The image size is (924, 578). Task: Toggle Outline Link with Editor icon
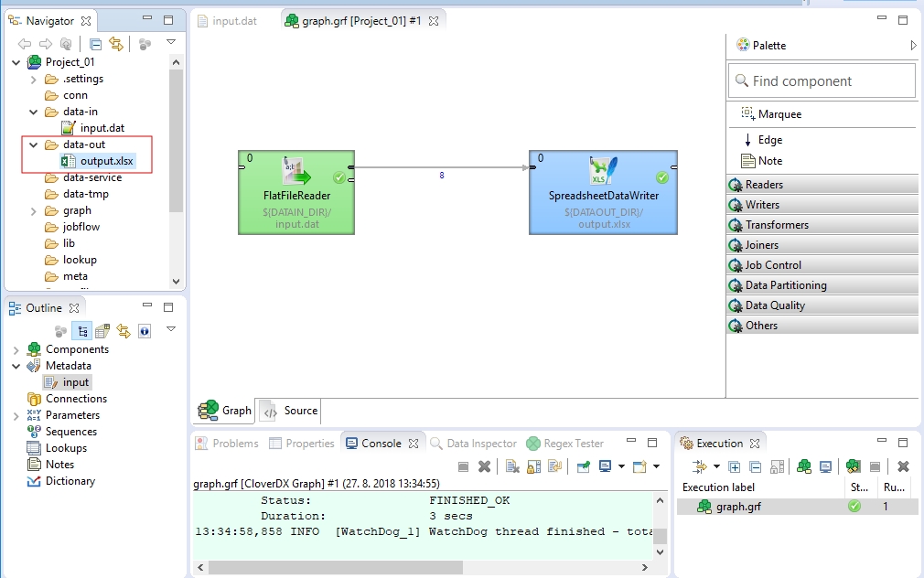coord(124,331)
